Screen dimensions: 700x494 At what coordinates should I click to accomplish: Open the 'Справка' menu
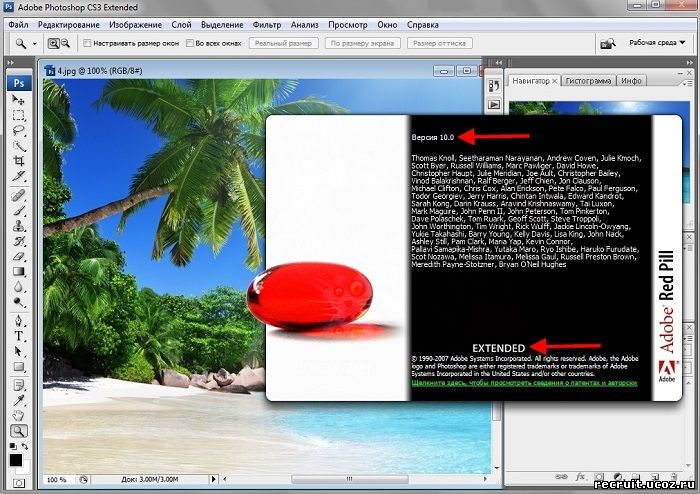coord(422,25)
